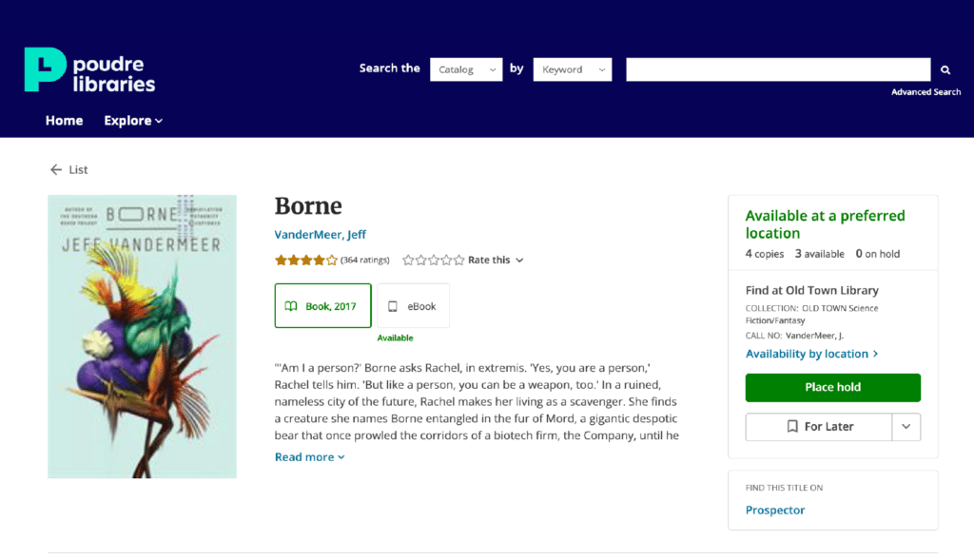Open the Catalog search scope dropdown
Screen dimensions: 974x560
point(465,69)
